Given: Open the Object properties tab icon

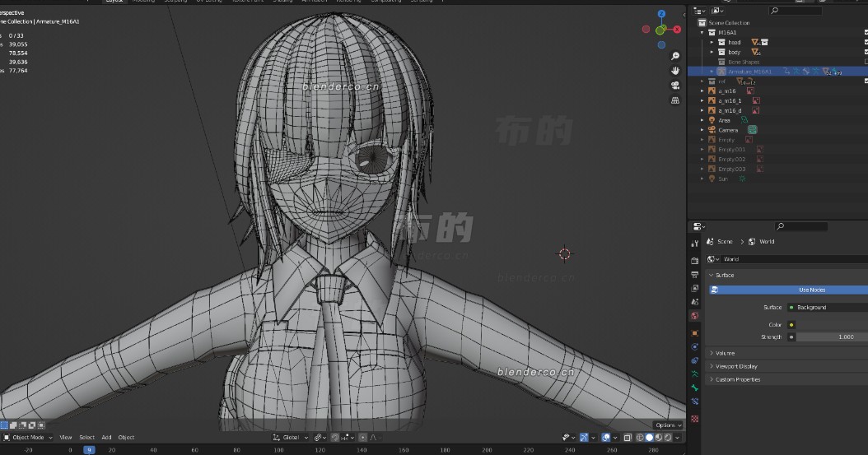Looking at the screenshot, I should [x=695, y=333].
